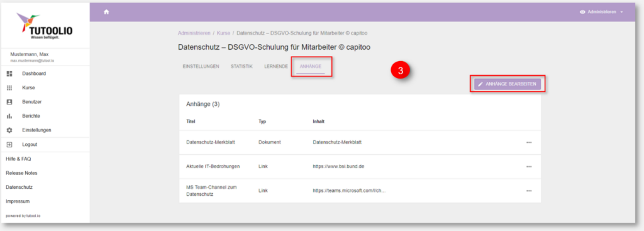Click the Datenschutz-Merkblatt content cell
The height and width of the screenshot is (231, 644).
point(337,143)
